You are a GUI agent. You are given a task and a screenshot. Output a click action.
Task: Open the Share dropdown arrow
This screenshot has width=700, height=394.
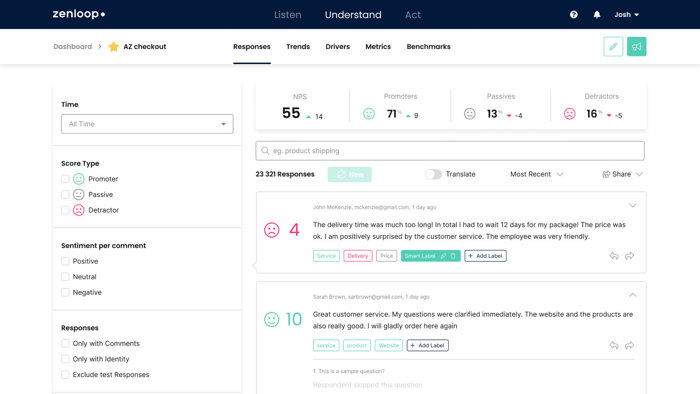click(639, 174)
